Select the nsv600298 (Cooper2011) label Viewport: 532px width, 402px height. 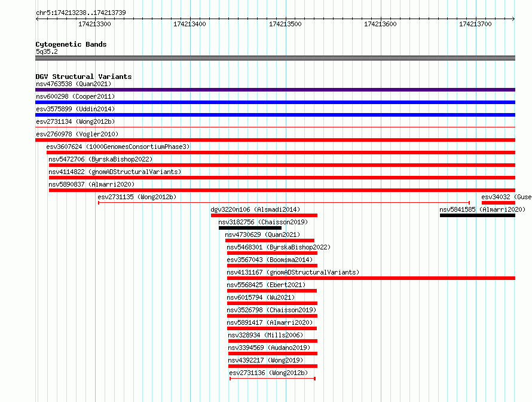coord(75,96)
